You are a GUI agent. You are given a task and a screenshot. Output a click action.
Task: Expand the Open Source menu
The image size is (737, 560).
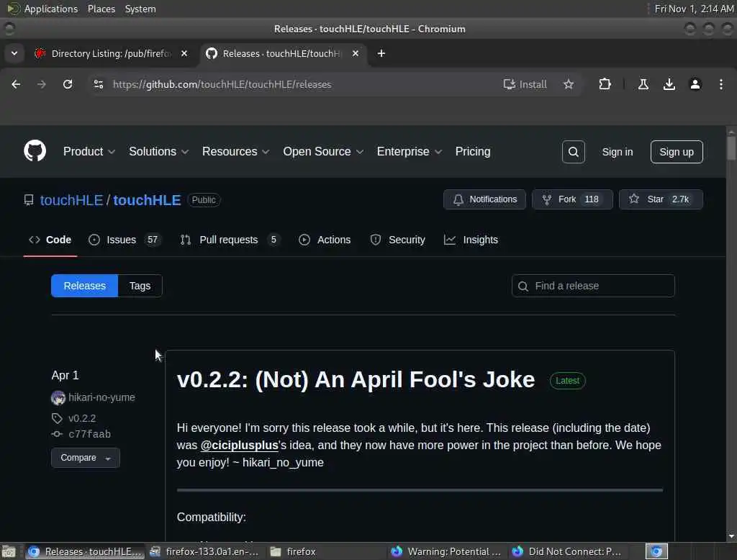(x=323, y=151)
